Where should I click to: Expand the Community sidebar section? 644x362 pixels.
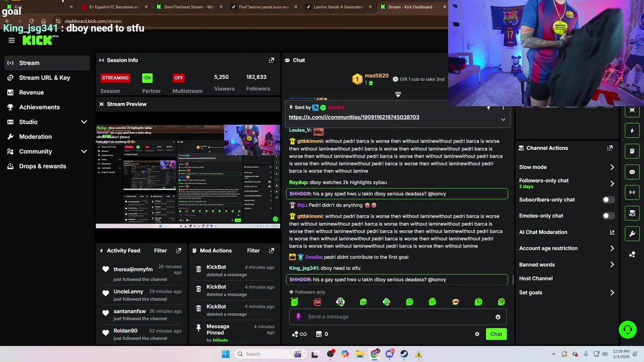click(x=84, y=151)
